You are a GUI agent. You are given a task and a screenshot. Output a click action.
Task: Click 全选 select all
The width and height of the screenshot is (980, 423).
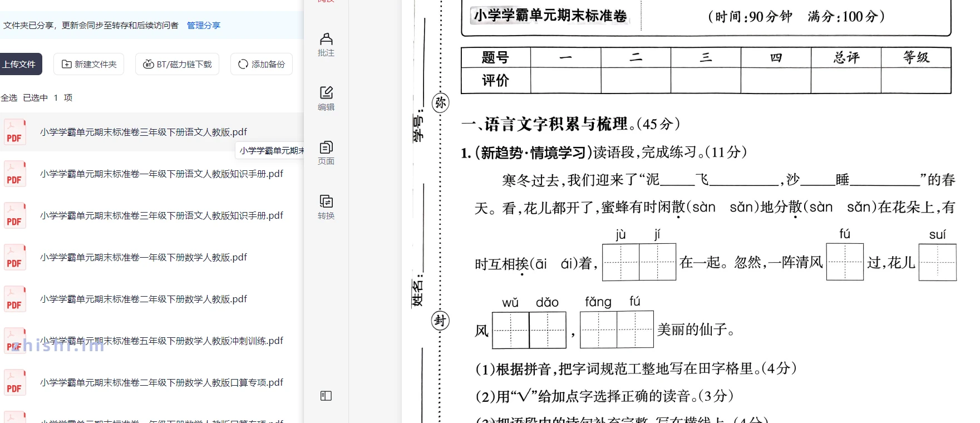9,98
